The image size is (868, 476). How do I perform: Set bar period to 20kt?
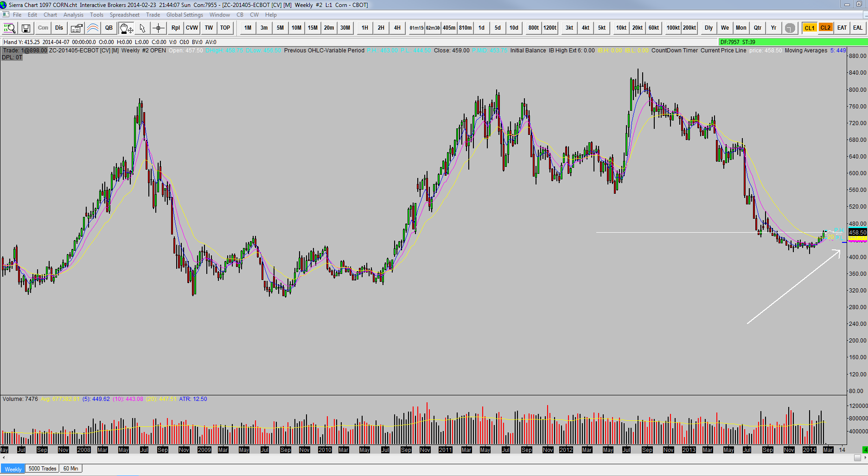[x=638, y=28]
